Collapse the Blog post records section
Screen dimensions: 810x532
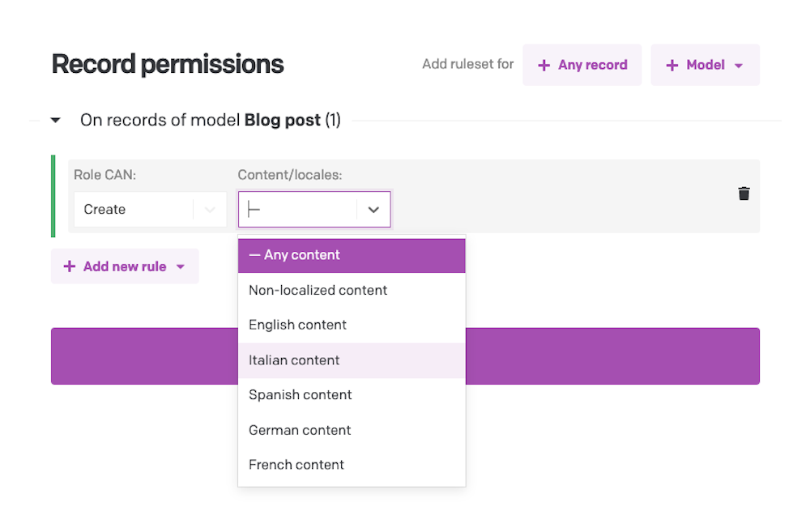tap(56, 121)
